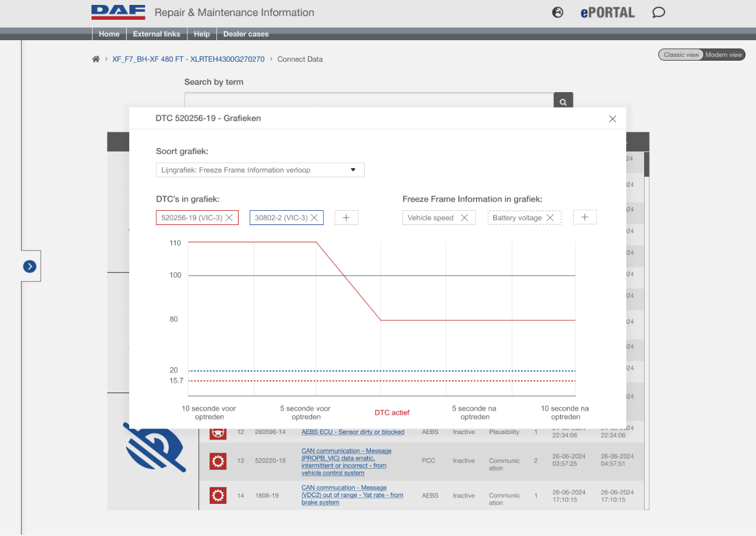Click the DAF logo

coord(118,12)
